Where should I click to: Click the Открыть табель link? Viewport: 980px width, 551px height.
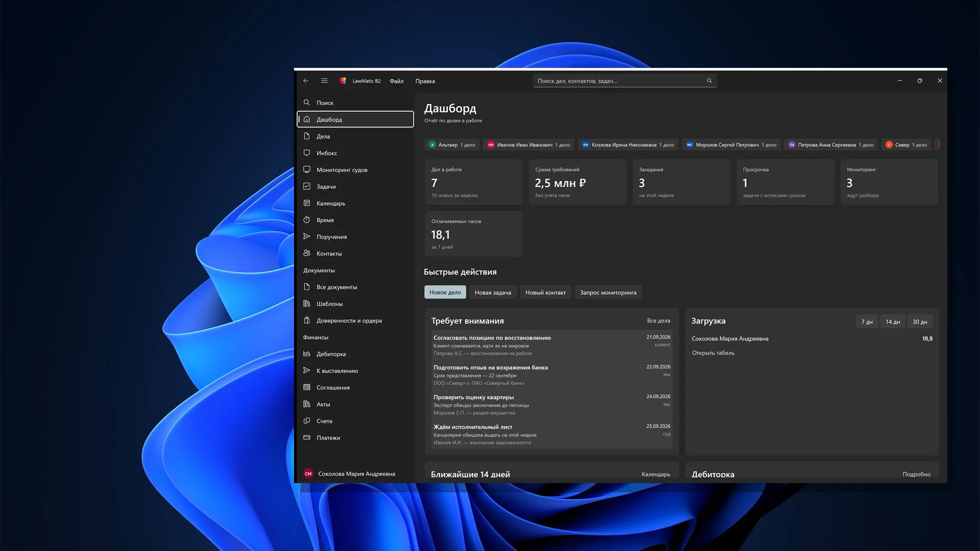713,353
